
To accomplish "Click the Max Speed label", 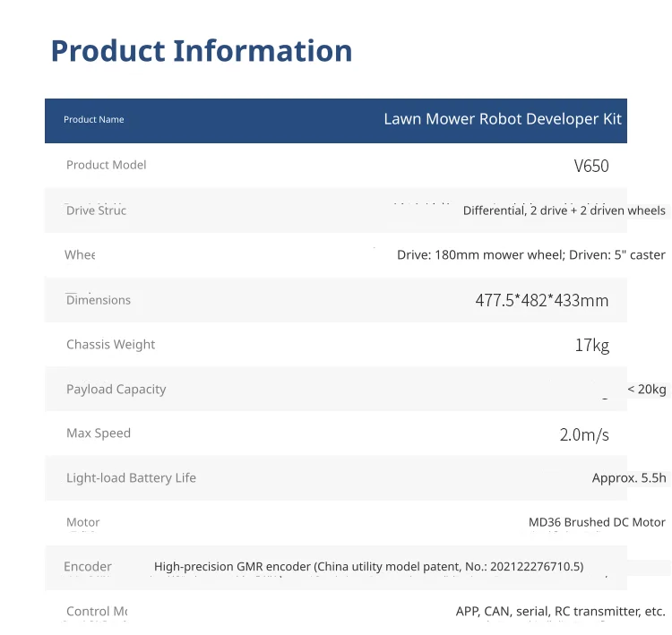I will (99, 433).
